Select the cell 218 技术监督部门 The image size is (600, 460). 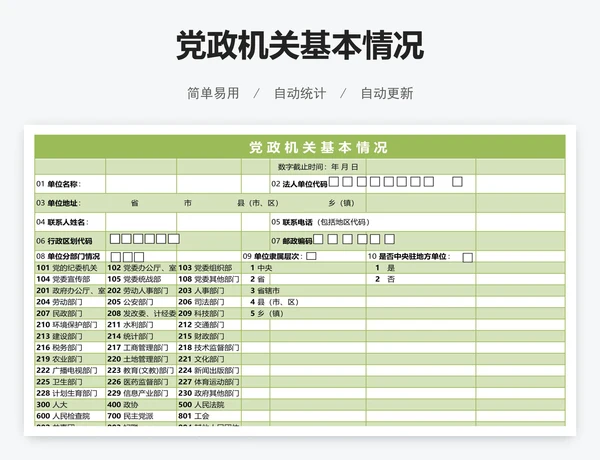pyautogui.click(x=209, y=347)
